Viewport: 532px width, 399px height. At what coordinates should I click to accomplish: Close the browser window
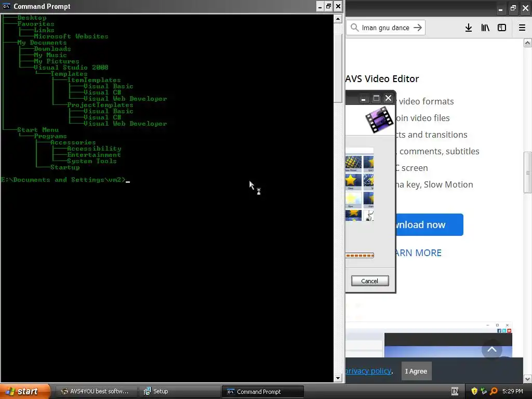tap(525, 8)
